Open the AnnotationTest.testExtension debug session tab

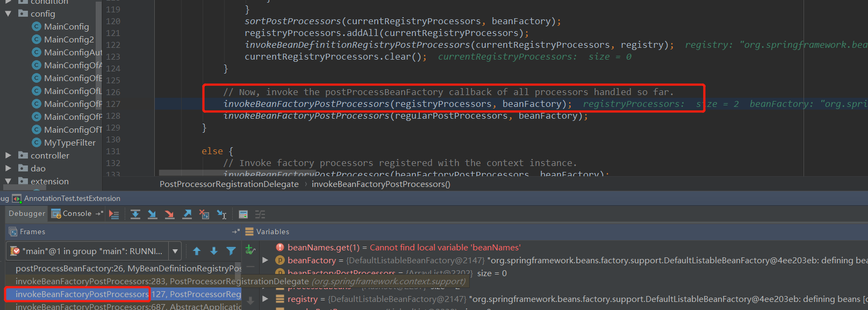pos(66,198)
